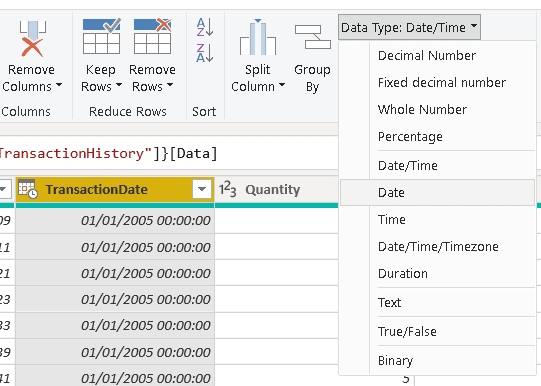
Task: Click the Remove Columns icon
Action: (32, 39)
